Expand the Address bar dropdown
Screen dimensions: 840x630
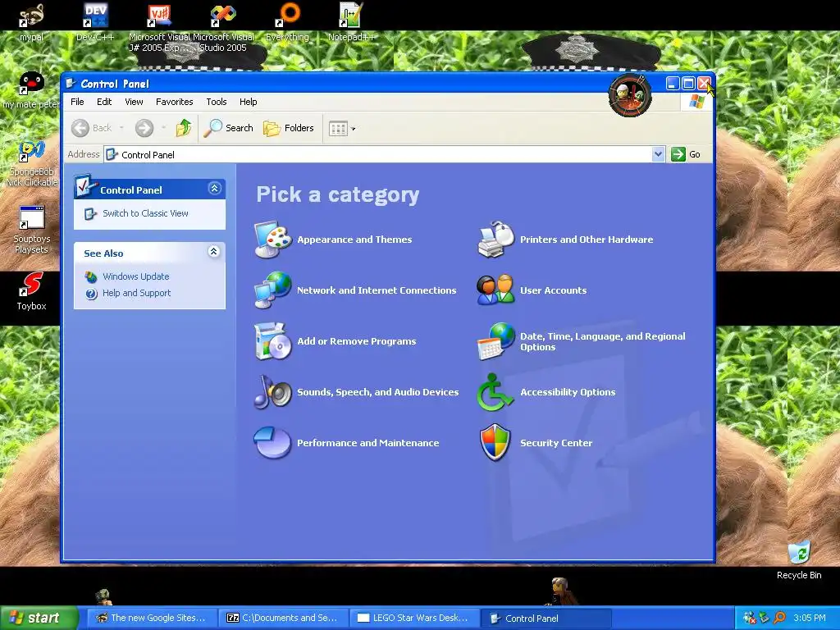(x=659, y=154)
